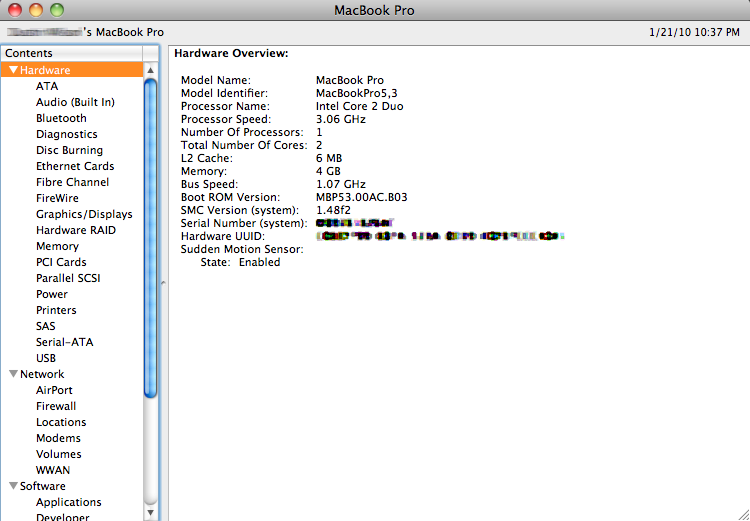Click the window resize grip corner

coord(743,514)
